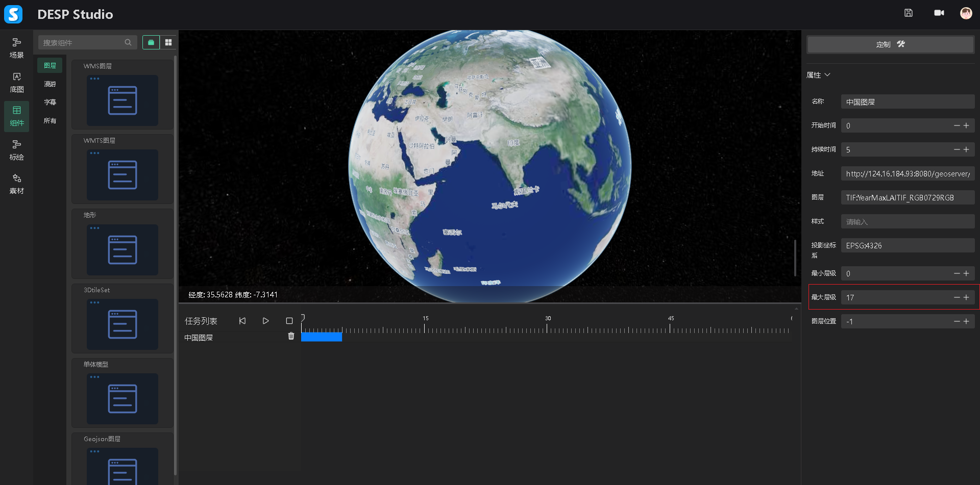Collapse the 属性 section chevron
Viewport: 980px width, 485px height.
(827, 75)
